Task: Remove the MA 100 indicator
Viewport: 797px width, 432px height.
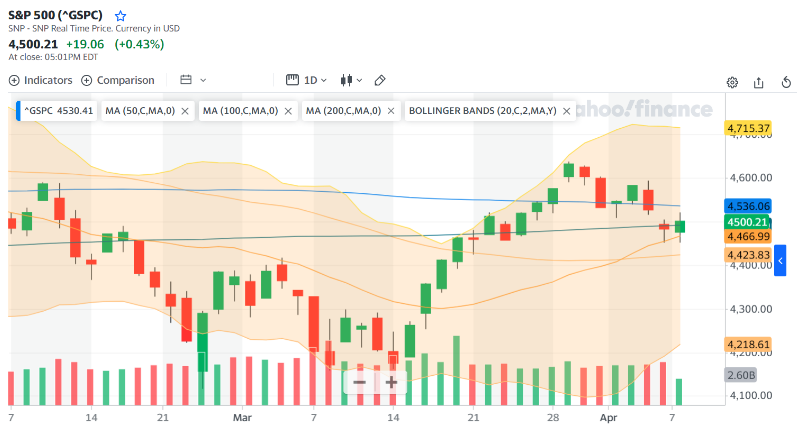Action: (288, 111)
